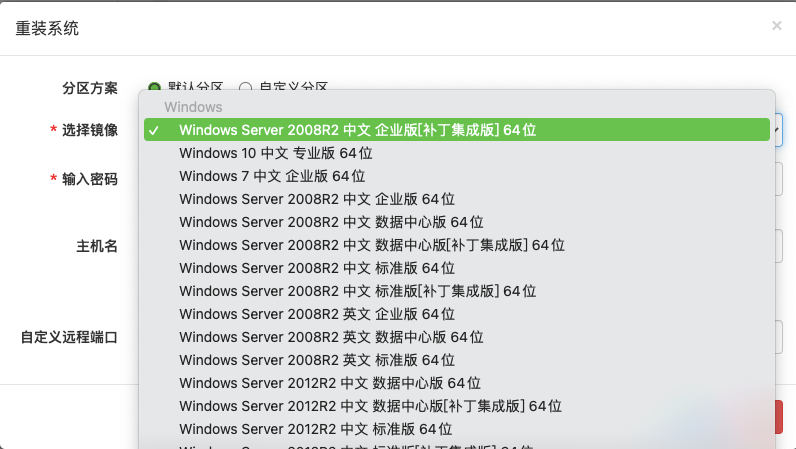Choose Windows Server 2008R2 英文 标准版 64位
This screenshot has height=449, width=796.
[x=457, y=360]
